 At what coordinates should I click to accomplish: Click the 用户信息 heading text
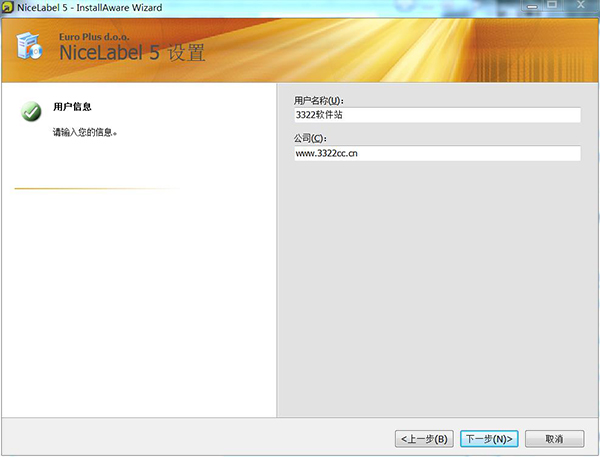[x=72, y=107]
